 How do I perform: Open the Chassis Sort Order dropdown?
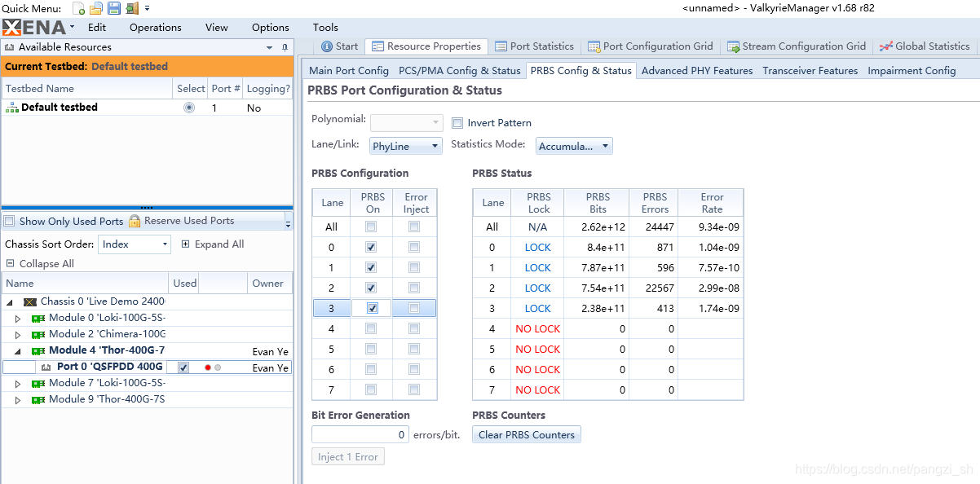135,244
